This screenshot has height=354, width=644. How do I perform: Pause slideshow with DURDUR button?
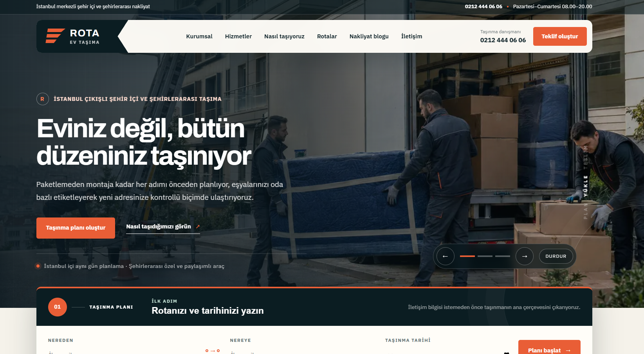pyautogui.click(x=556, y=256)
